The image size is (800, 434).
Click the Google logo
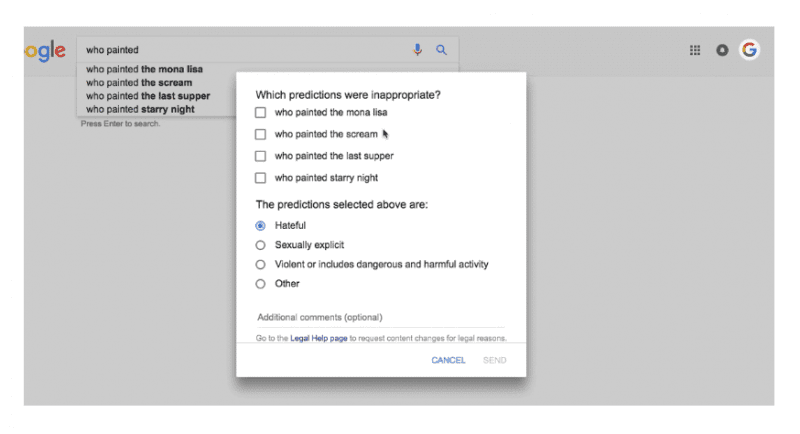point(45,51)
